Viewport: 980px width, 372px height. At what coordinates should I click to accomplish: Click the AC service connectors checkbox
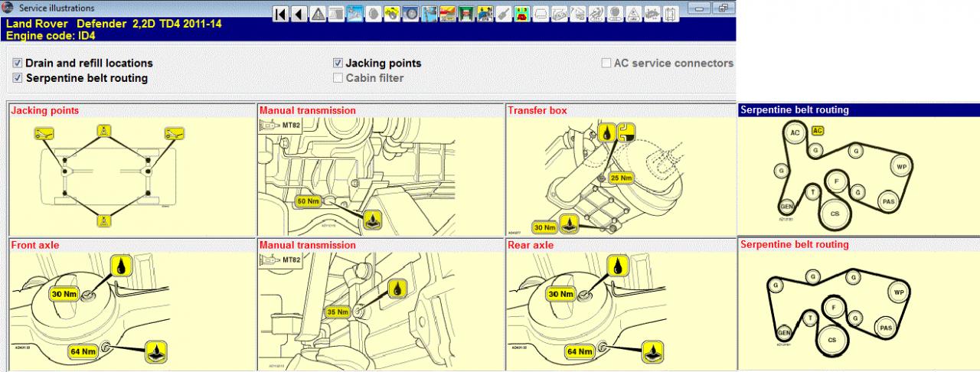[606, 64]
